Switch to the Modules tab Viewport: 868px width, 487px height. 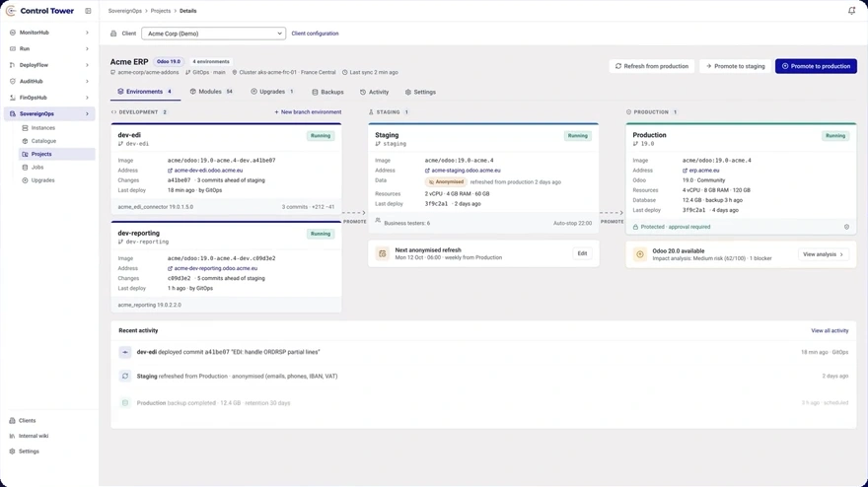tap(211, 92)
